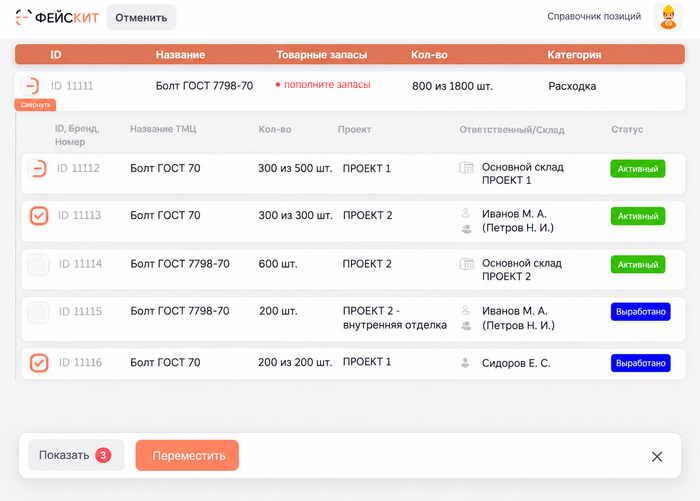
Task: Click 300 из 300 шт. quantity
Action: (x=296, y=215)
